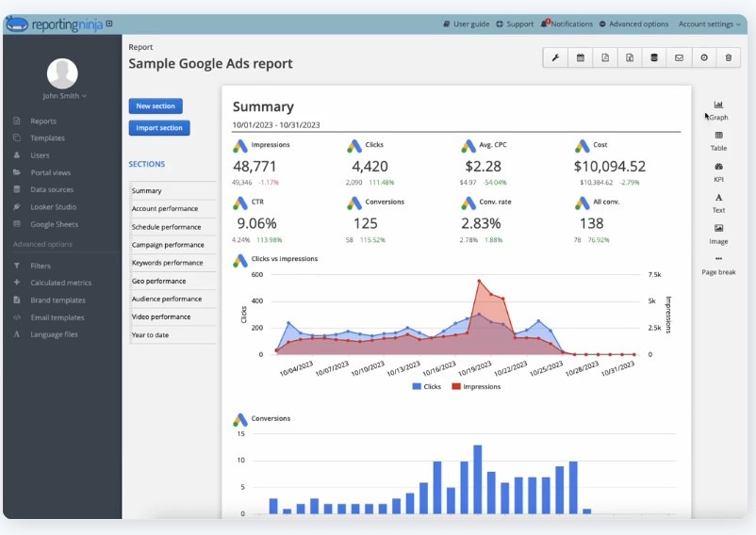Export report as Excel file icon
Viewport: 756px width, 535px height.
pos(630,57)
